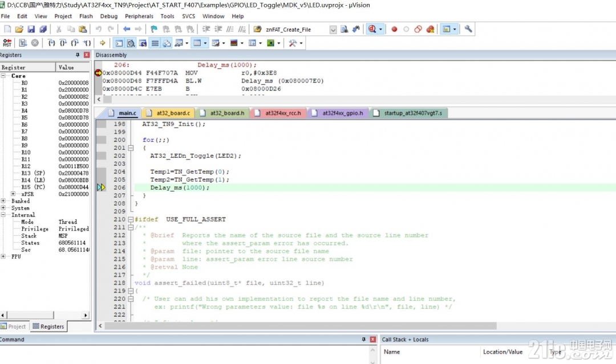Image resolution: width=616 pixels, height=364 pixels.
Task: Expand the xPSR register node
Action: pyautogui.click(x=13, y=194)
